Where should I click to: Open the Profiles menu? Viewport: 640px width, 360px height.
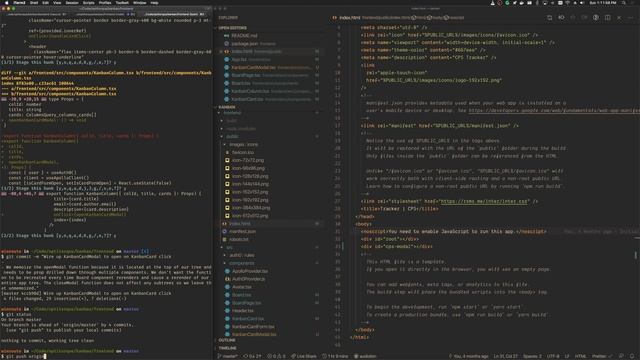coord(105,2)
